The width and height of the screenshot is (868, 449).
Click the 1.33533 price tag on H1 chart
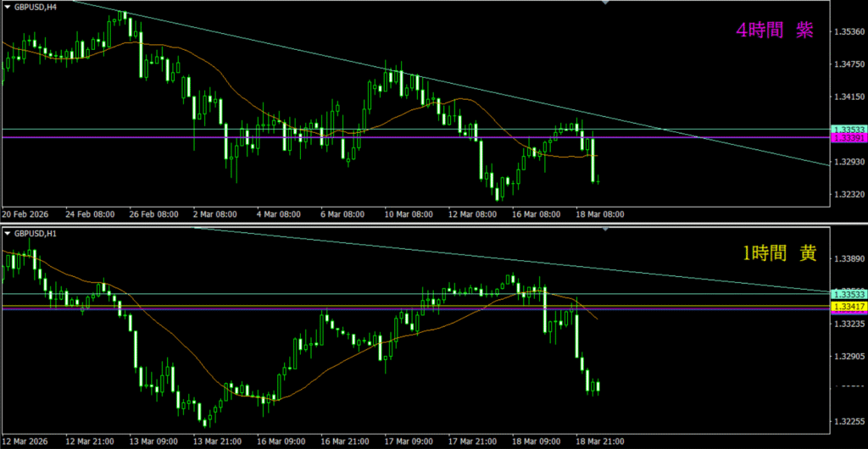(x=847, y=293)
